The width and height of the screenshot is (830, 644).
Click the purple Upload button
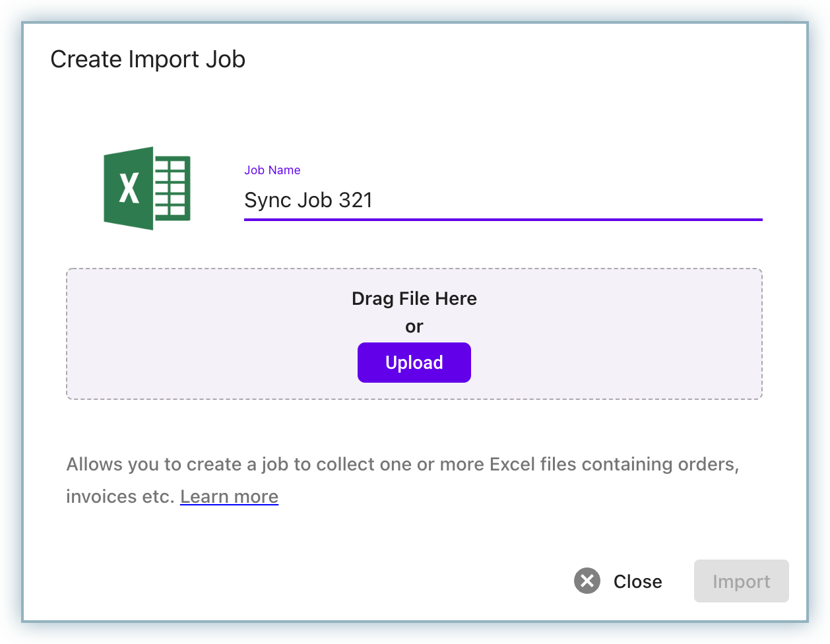coord(414,362)
